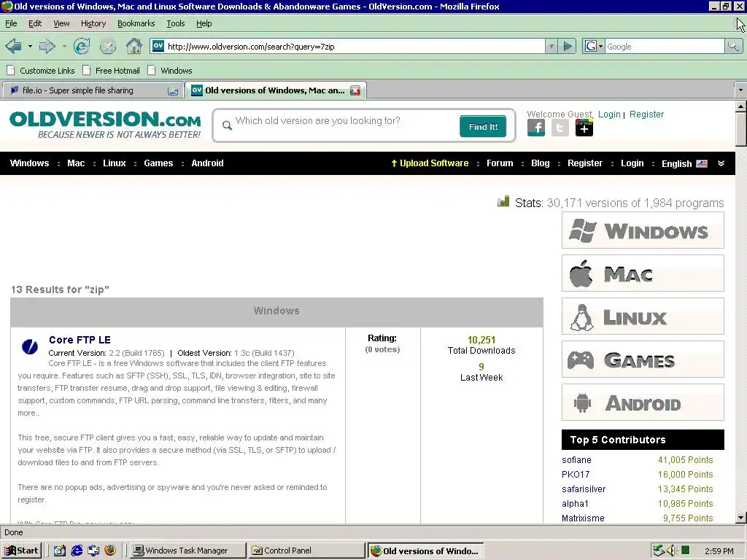Open contributor sofiane profile link
Image resolution: width=747 pixels, height=560 pixels.
click(576, 460)
